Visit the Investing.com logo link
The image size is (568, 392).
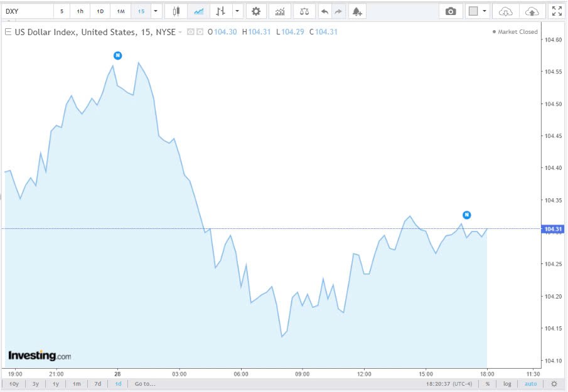tap(39, 355)
